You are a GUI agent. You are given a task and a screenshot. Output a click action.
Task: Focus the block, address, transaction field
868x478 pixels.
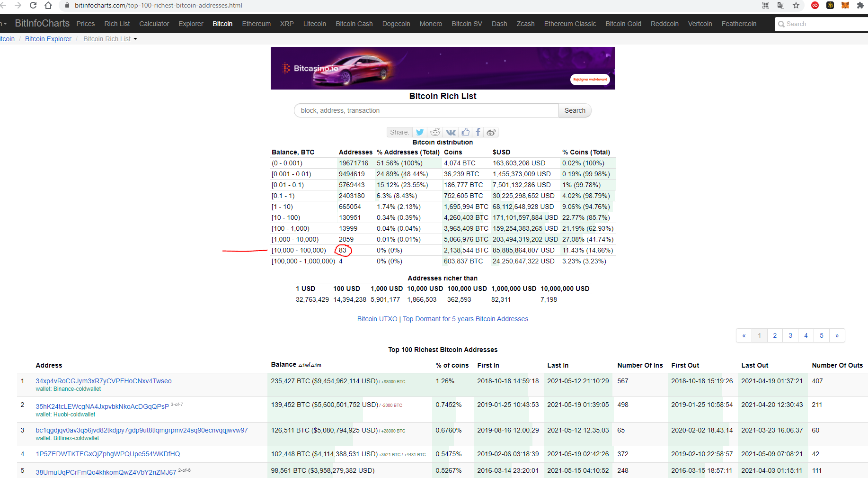[x=426, y=110]
